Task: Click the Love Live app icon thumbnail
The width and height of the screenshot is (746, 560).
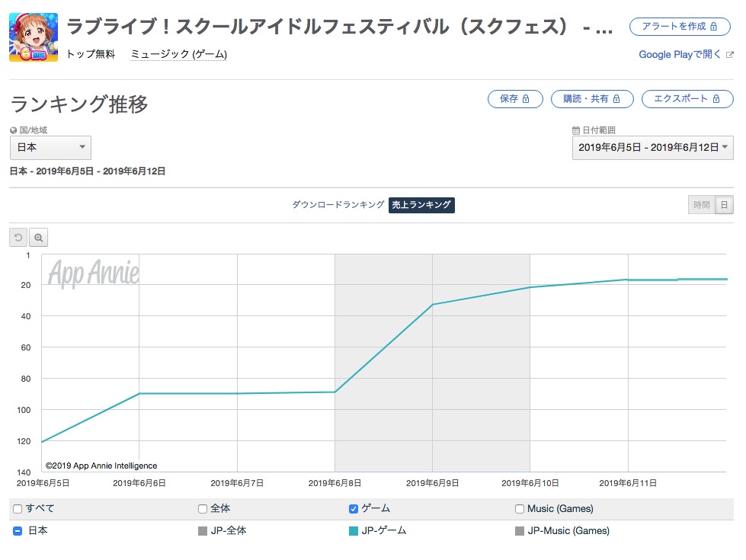Action: click(x=34, y=37)
